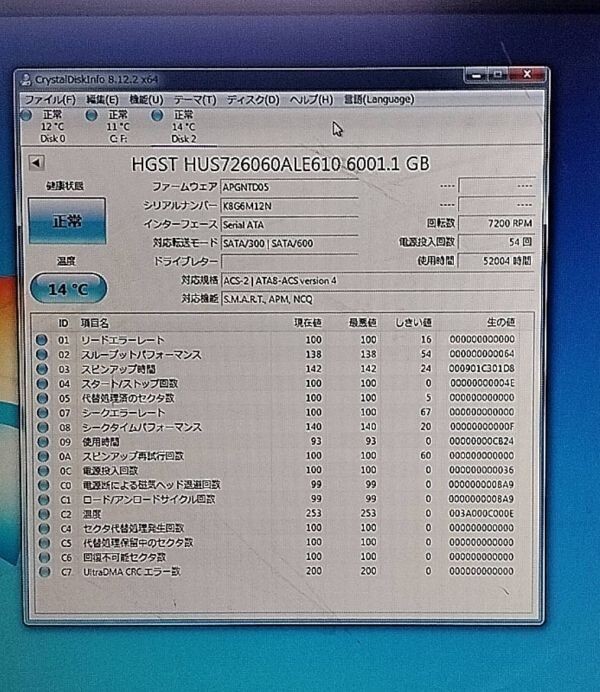Viewport: 600px width, 692px height.
Task: Click the standard field ACS-2 | ATA8-ACS version 4
Action: point(377,281)
